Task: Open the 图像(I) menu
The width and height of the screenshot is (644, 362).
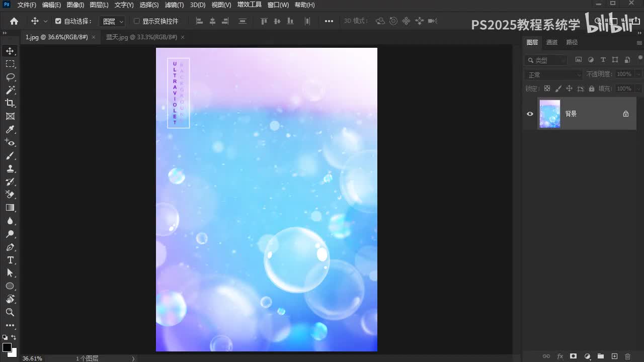Action: 75,5
